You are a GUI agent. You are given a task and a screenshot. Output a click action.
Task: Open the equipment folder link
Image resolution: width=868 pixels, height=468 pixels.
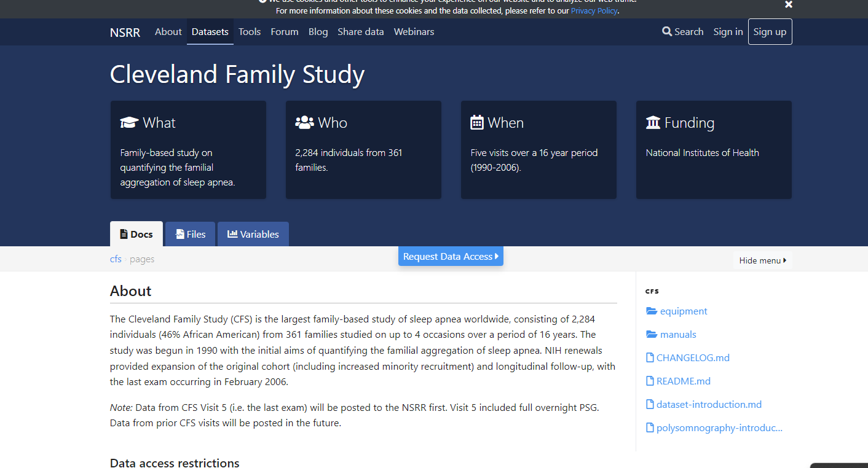[x=684, y=311]
